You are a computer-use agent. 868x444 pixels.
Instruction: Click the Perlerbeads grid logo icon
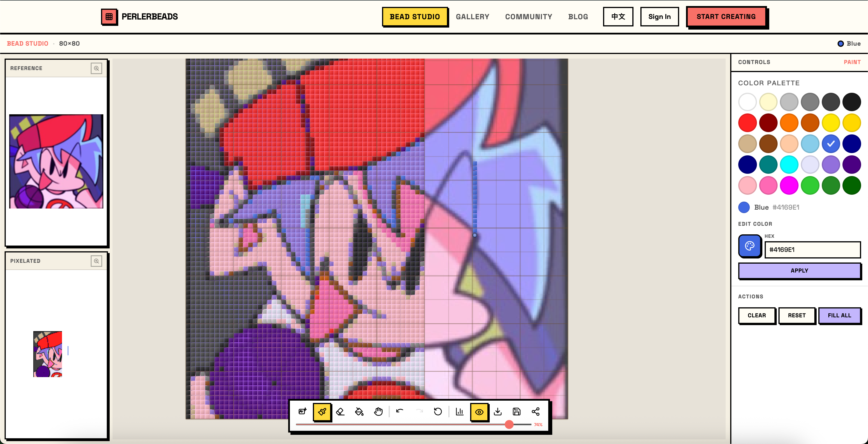click(x=109, y=17)
